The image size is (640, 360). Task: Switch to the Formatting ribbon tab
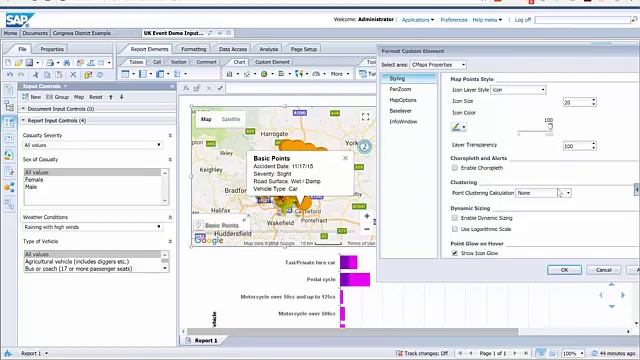click(193, 49)
